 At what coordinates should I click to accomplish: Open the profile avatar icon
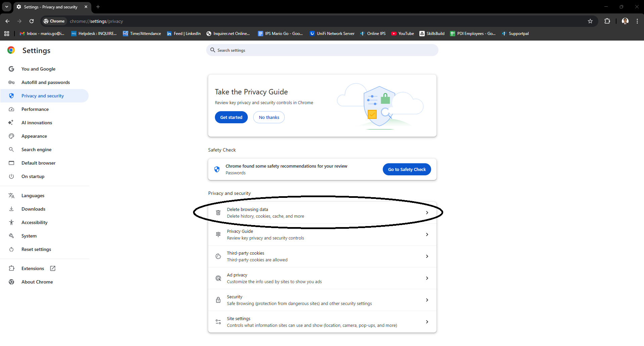point(625,21)
